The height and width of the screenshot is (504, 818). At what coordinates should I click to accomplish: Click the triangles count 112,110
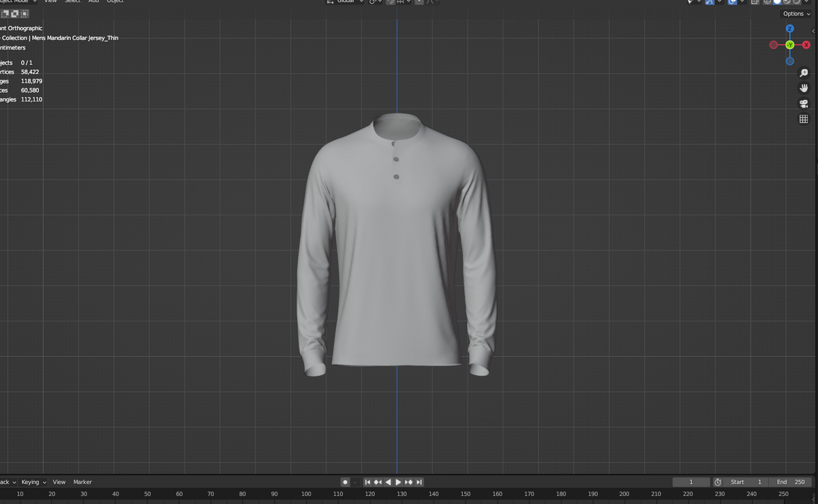tap(31, 99)
